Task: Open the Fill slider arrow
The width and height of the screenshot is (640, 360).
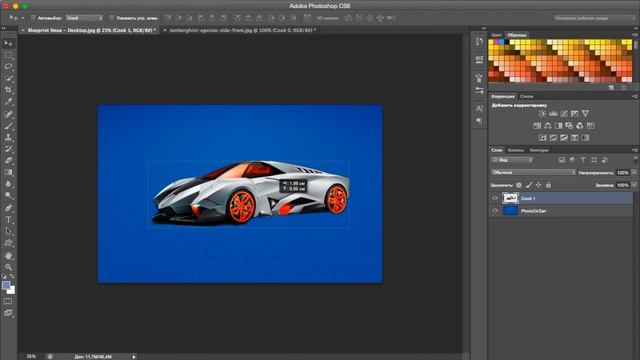Action: click(x=634, y=185)
